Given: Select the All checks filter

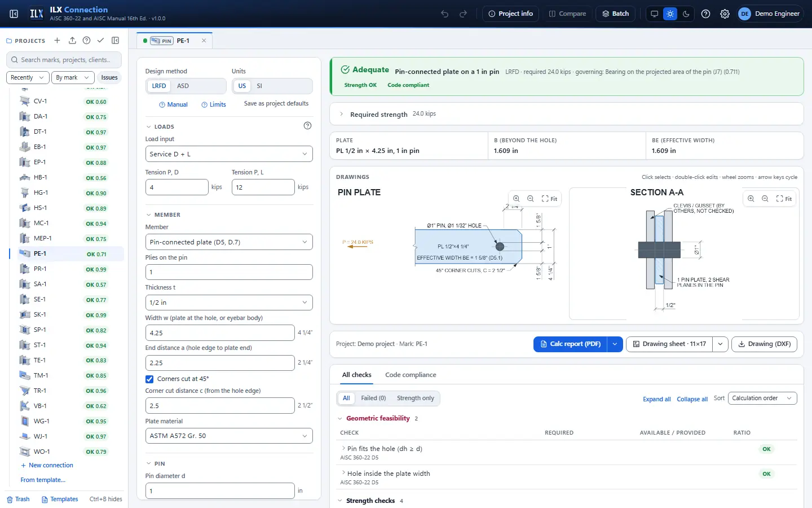Looking at the screenshot, I should click(x=346, y=398).
